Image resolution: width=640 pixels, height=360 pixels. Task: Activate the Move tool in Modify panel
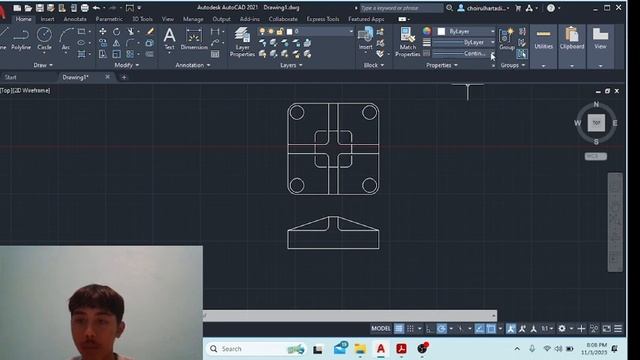click(x=102, y=31)
